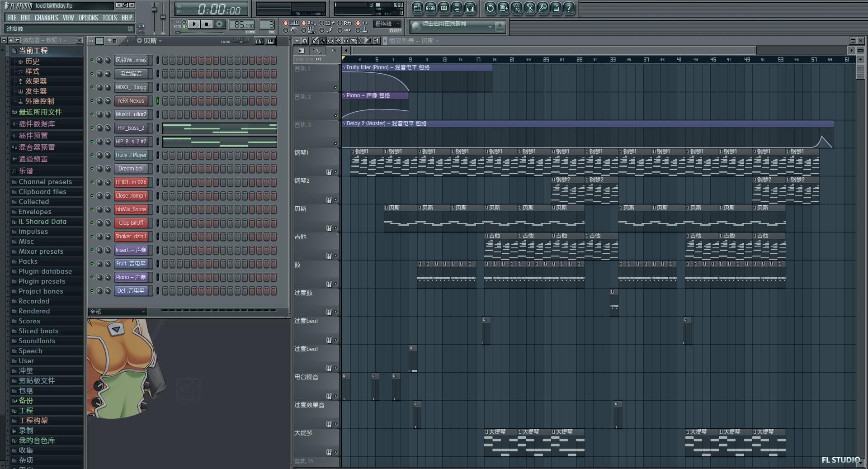This screenshot has width=868, height=469.
Task: Toggle the metronome
Action: coord(286,30)
